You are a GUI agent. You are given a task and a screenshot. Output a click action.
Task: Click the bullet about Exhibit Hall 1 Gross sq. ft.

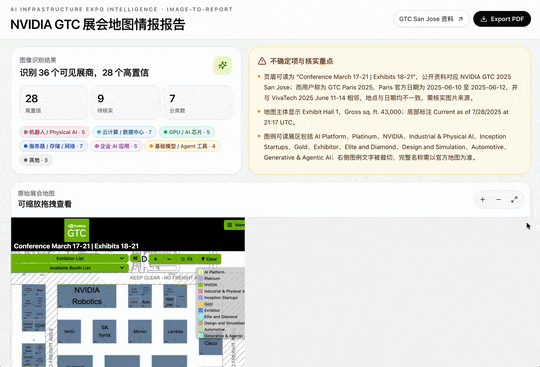pos(386,117)
